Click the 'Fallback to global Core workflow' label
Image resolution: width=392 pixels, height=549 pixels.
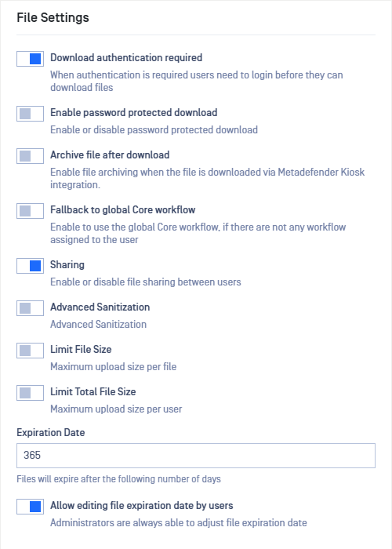click(x=123, y=209)
